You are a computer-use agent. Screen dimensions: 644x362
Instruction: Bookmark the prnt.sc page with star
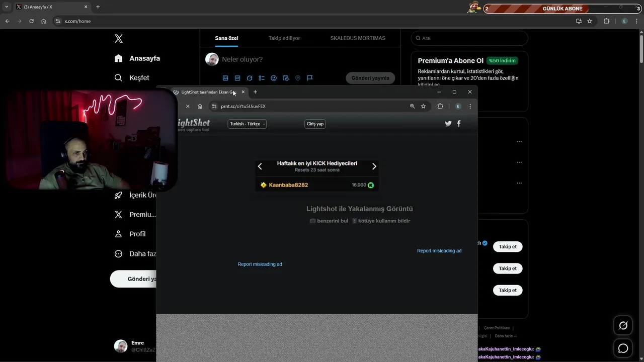coord(423,106)
